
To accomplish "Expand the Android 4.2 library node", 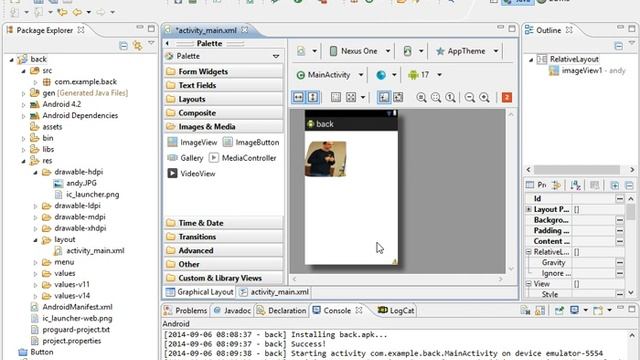I will 23,105.
